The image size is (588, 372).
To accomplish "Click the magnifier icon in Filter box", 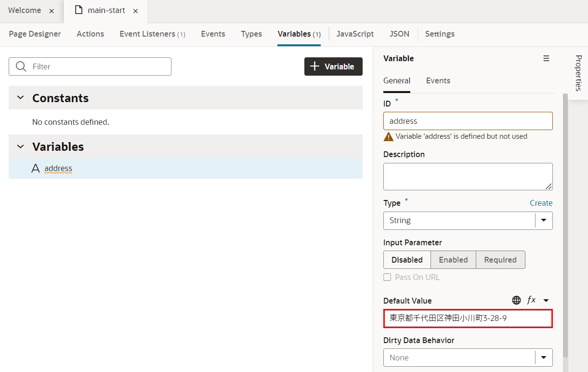I will [x=21, y=66].
